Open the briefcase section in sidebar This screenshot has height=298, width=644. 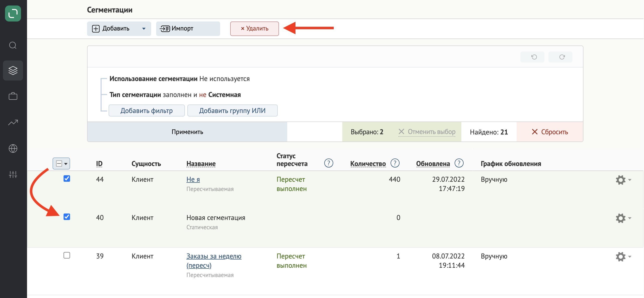pyautogui.click(x=13, y=96)
